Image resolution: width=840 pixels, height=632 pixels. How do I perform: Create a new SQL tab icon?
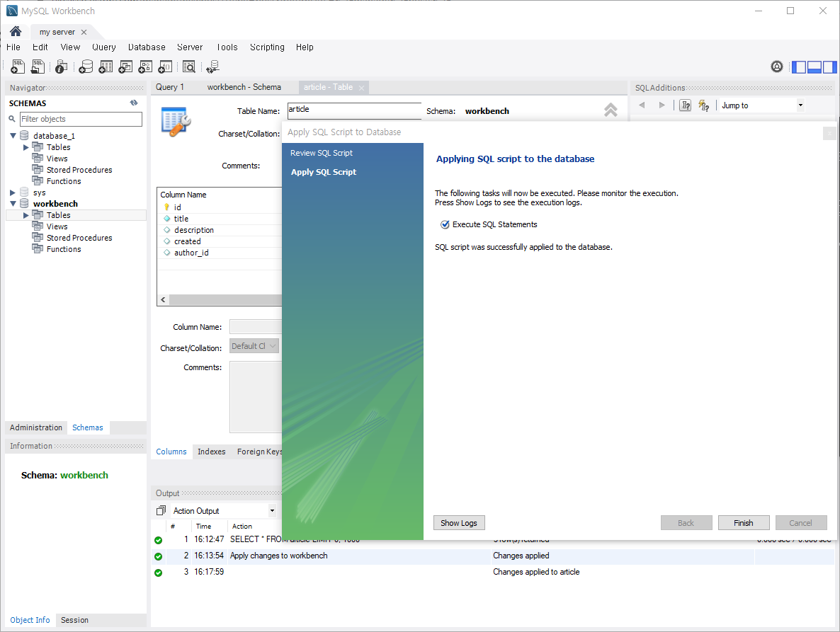18,67
